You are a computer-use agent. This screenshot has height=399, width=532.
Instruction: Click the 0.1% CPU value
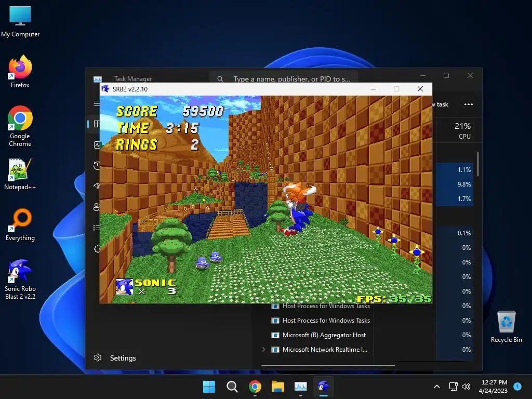pos(464,233)
